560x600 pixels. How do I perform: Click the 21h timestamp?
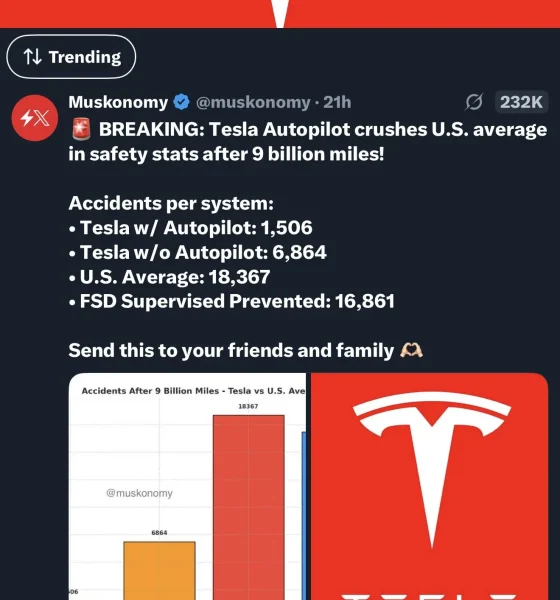coord(337,102)
